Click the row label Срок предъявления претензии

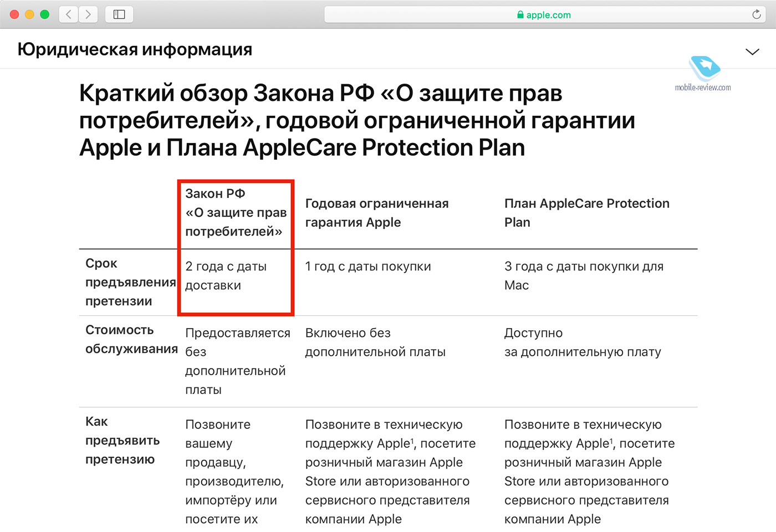[130, 282]
